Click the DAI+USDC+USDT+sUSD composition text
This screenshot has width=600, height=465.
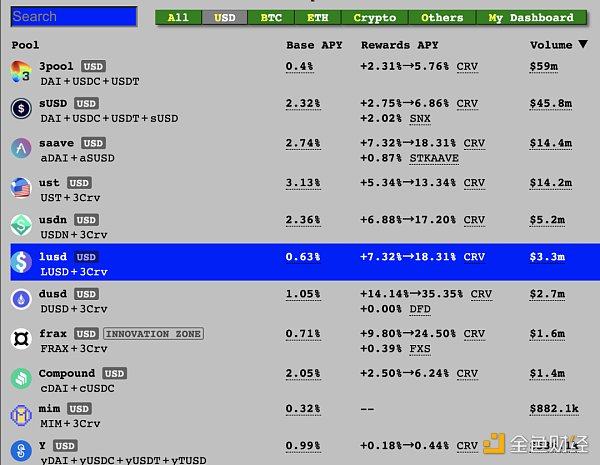click(x=109, y=119)
